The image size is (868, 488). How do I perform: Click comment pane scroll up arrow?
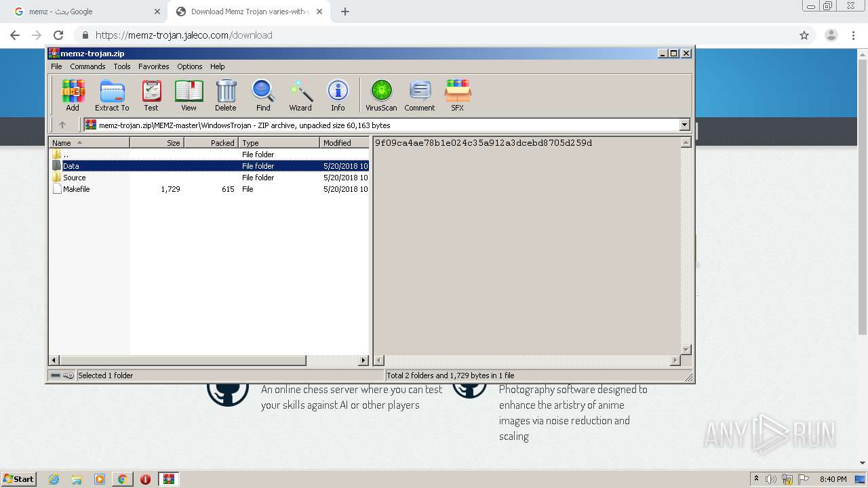pos(686,142)
